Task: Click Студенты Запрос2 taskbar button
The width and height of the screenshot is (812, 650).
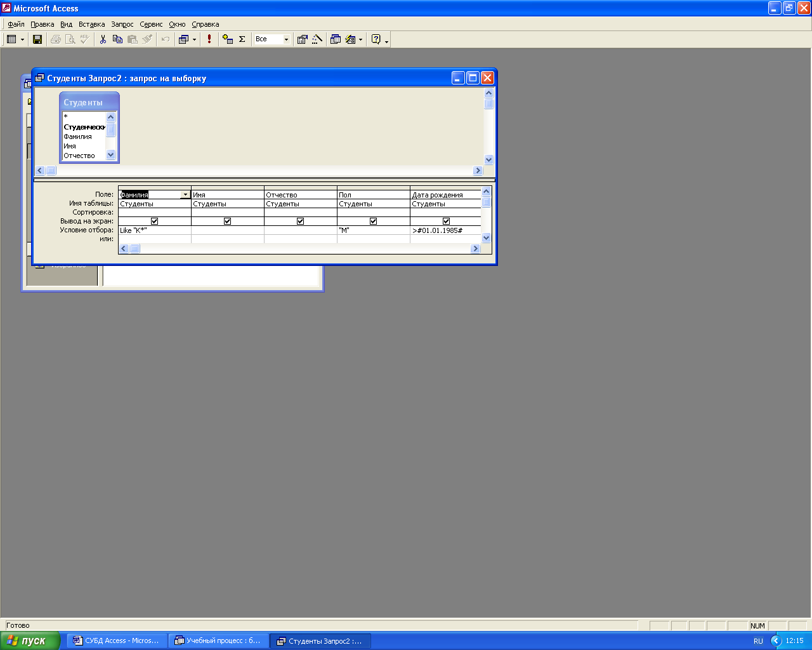Action: (320, 641)
